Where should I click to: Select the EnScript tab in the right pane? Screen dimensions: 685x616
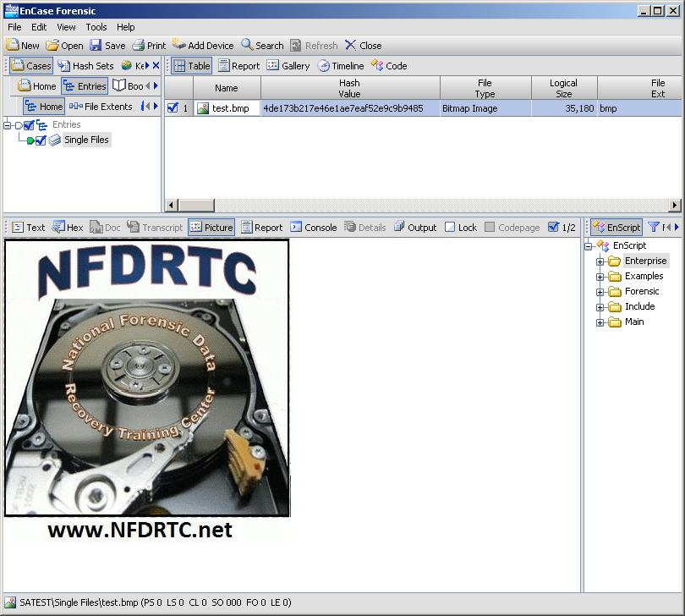click(x=616, y=228)
